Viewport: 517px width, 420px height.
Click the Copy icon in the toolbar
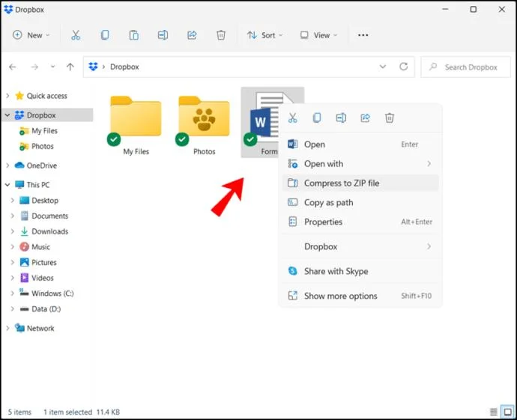(105, 35)
